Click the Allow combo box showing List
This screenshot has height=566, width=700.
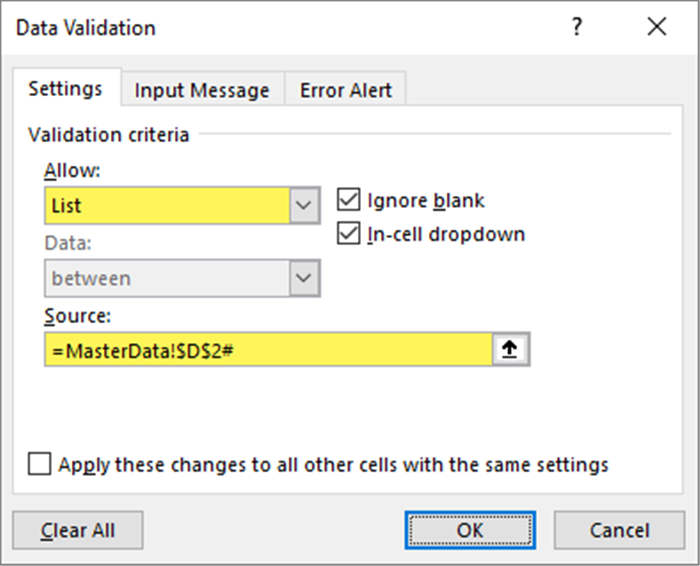[167, 206]
